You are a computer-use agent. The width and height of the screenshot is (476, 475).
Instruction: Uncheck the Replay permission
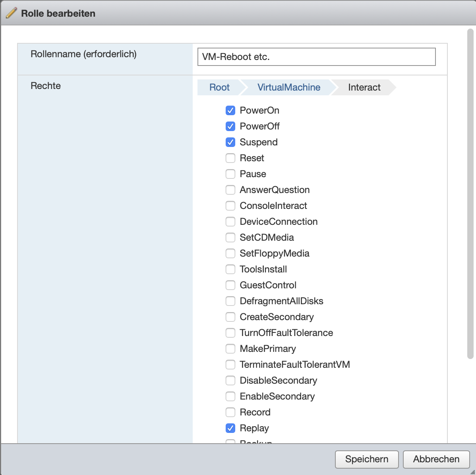(230, 428)
